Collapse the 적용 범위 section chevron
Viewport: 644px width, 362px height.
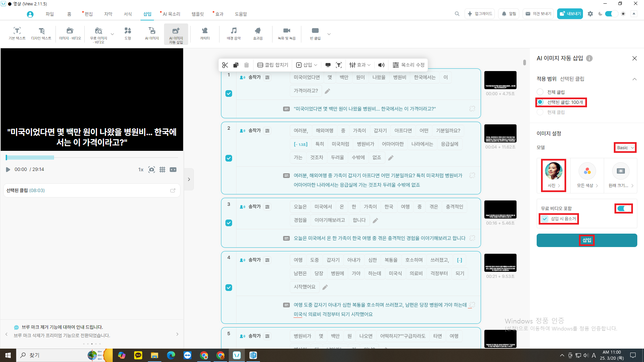click(x=634, y=79)
